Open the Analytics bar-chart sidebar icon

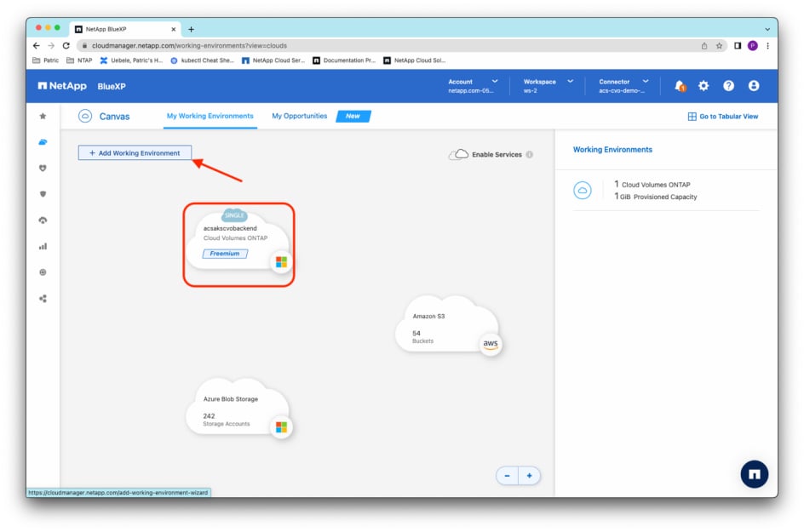tap(43, 247)
